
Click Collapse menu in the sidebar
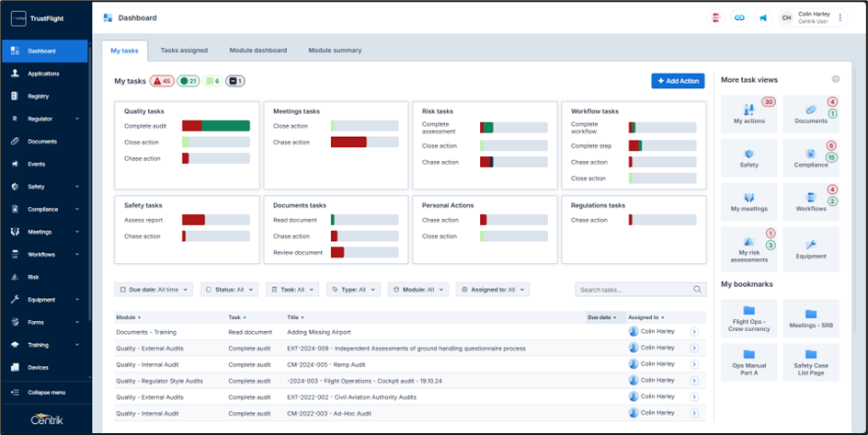(x=44, y=393)
